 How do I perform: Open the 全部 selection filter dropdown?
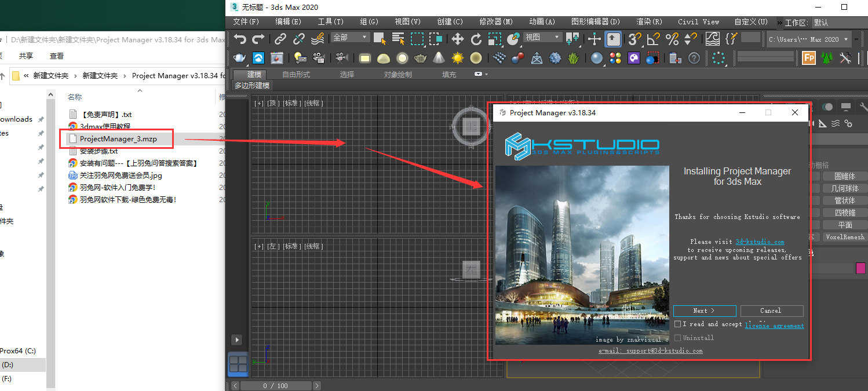click(351, 37)
